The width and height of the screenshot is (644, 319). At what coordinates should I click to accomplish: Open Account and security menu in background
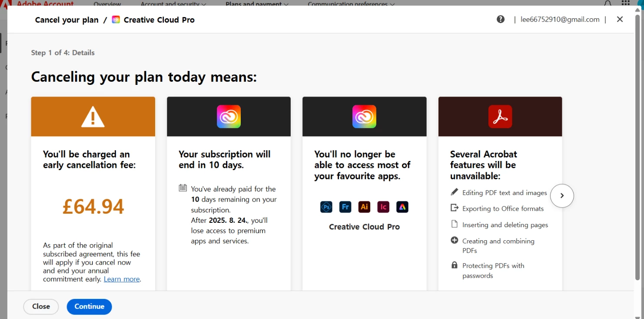[x=173, y=3]
